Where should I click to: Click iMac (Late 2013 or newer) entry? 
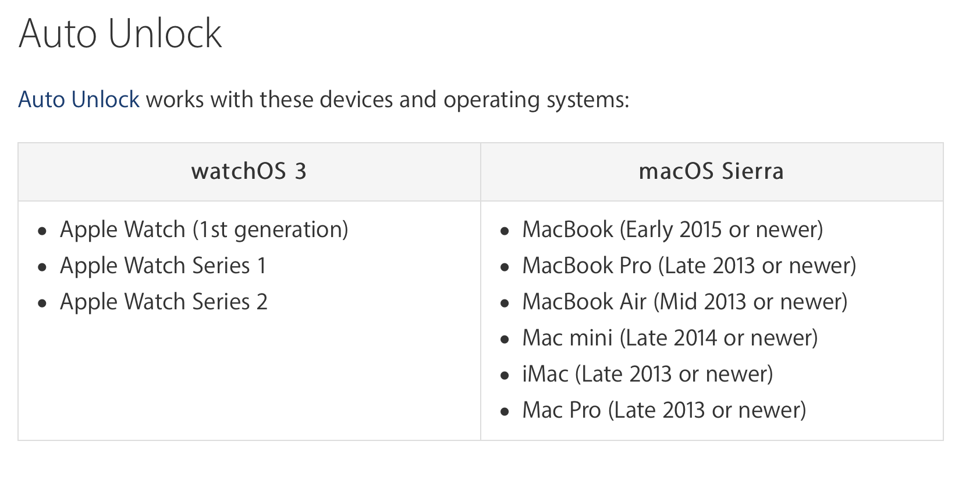click(647, 374)
